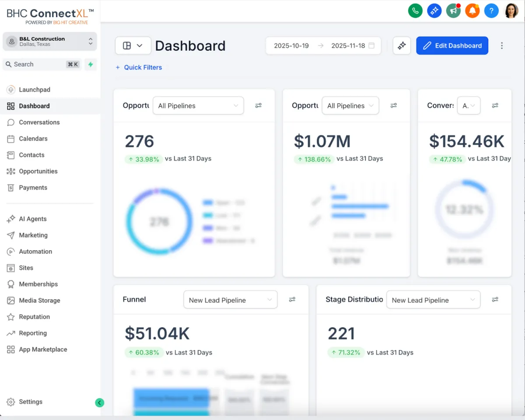Click the 71.32% growth badge
525x420 pixels.
346,353
